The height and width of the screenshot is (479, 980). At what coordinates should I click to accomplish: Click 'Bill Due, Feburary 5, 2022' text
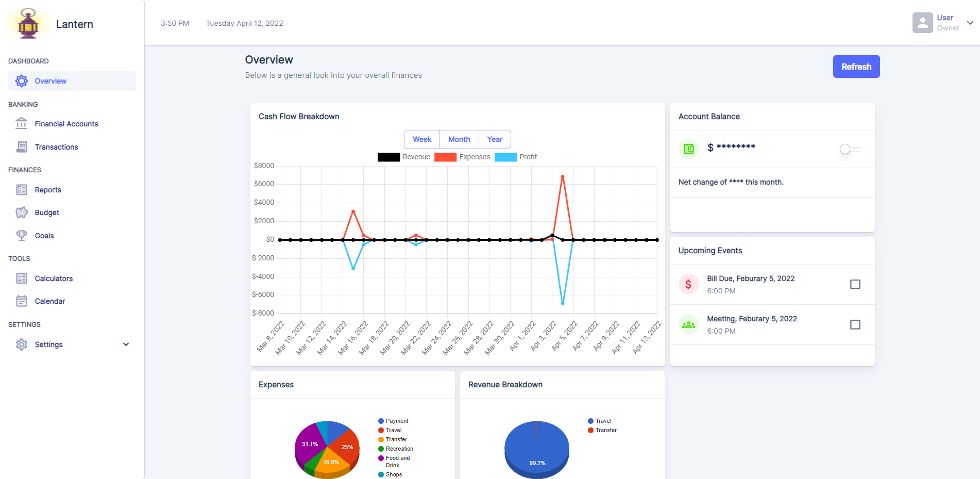pos(751,278)
